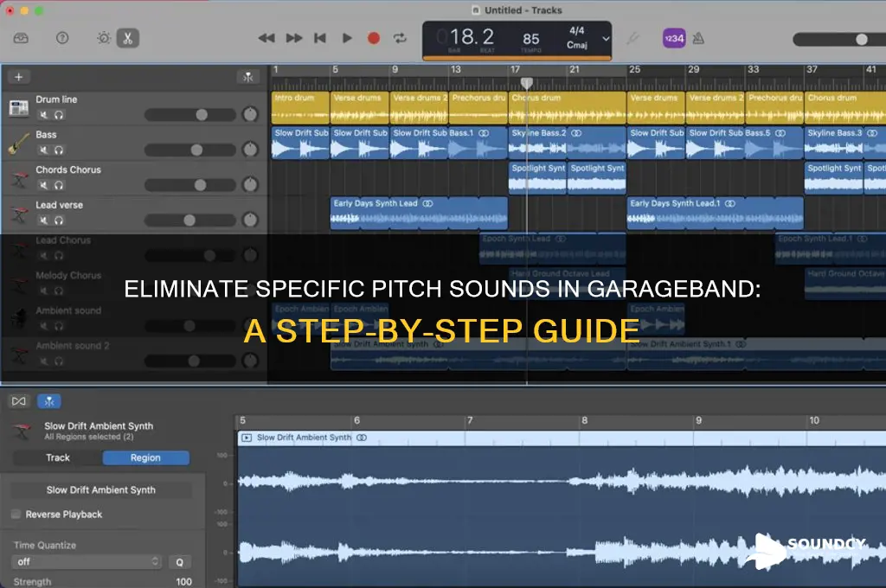Click bar 25 on the timeline ruler

(634, 69)
